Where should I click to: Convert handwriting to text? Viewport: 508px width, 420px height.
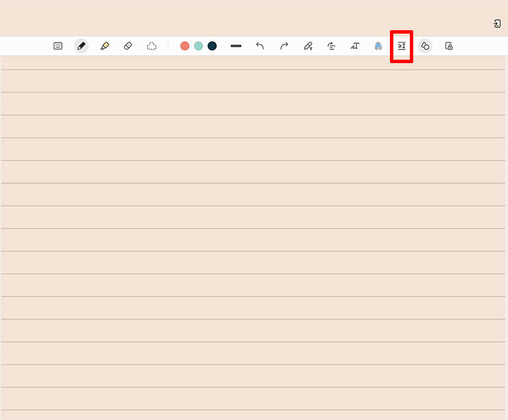coord(355,46)
